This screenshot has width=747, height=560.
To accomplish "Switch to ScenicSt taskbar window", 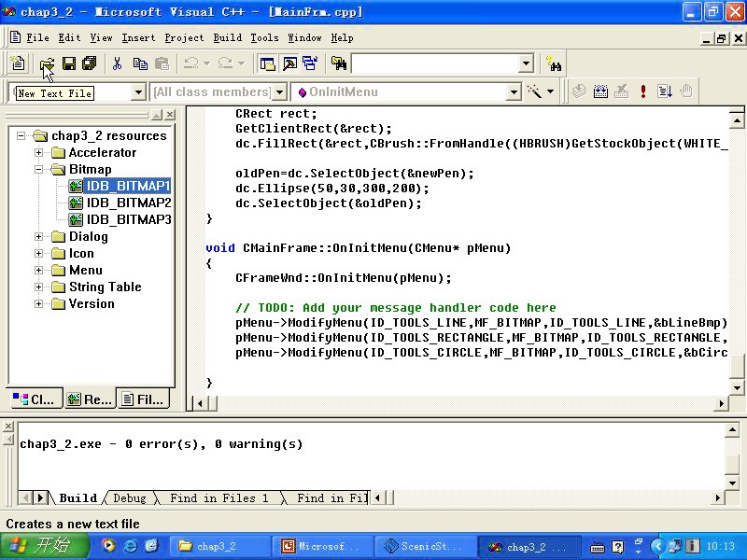I will [x=426, y=546].
